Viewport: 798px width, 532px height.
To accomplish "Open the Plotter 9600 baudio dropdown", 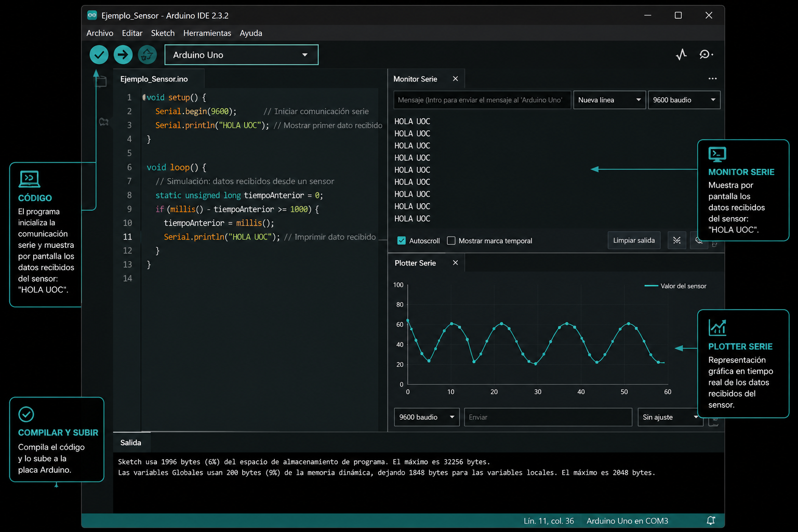I will pos(427,417).
